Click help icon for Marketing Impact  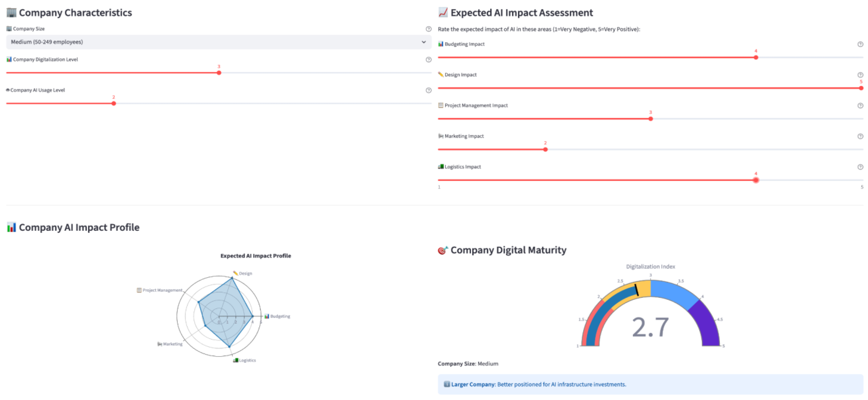pos(860,136)
